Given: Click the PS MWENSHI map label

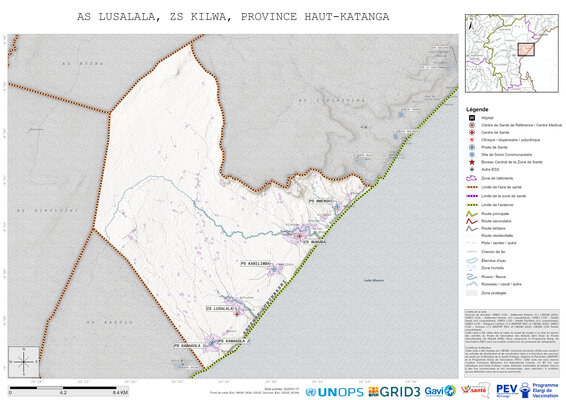Looking at the screenshot, I should click(321, 201).
